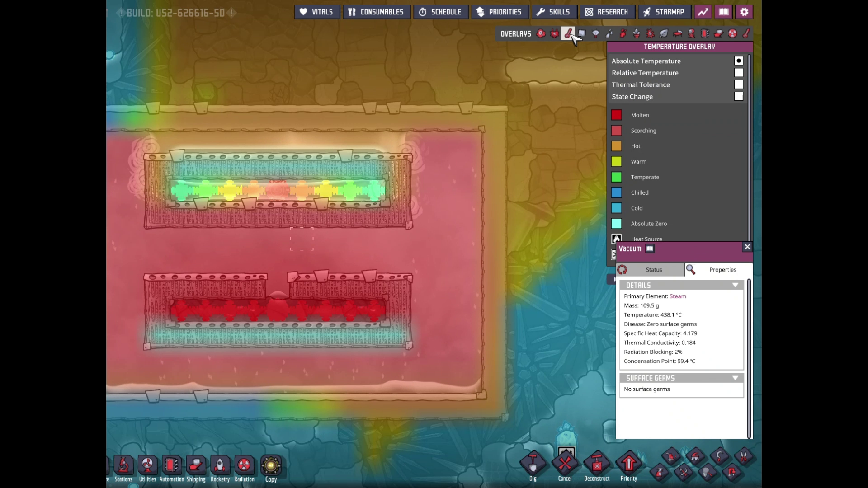
Task: Follow the Steam element link
Action: [678, 296]
